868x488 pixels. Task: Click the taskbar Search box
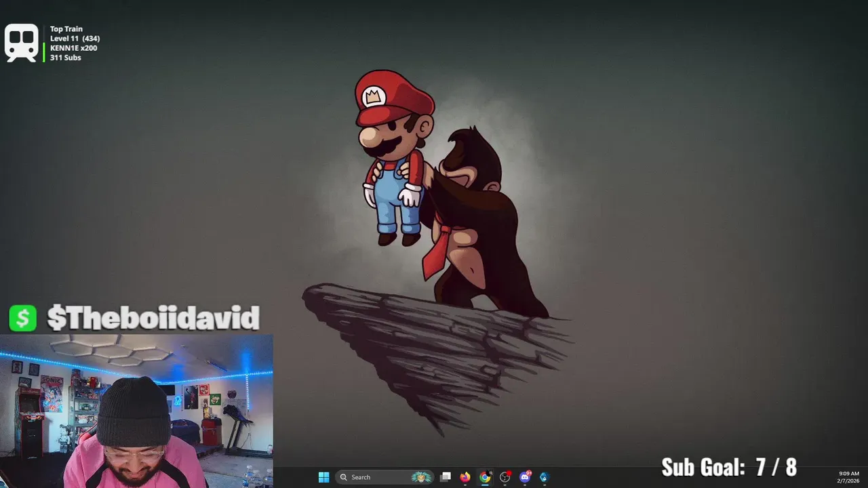(x=384, y=477)
